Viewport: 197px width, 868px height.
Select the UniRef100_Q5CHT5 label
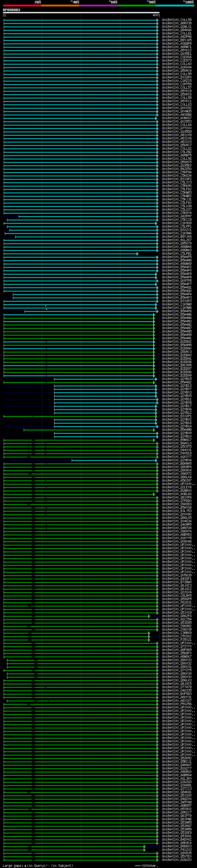(x=177, y=447)
